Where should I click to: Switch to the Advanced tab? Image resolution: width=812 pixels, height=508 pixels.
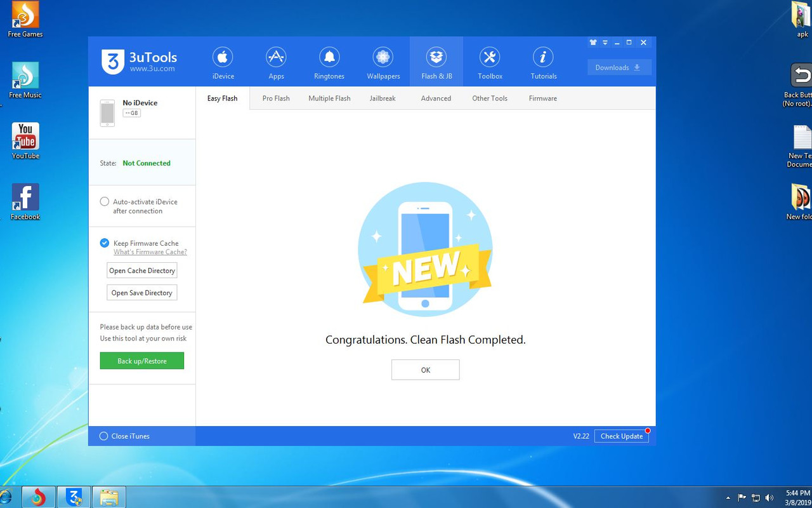pyautogui.click(x=436, y=98)
